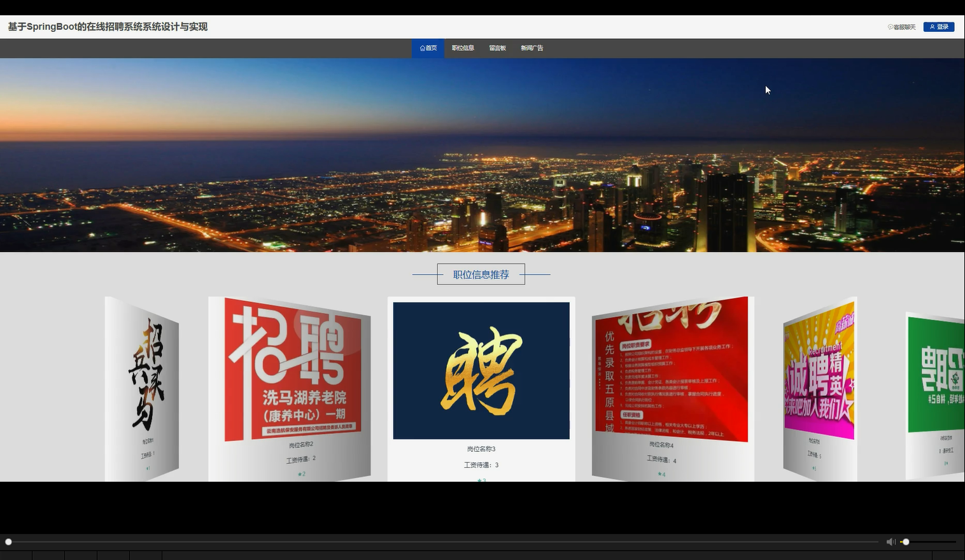Click the 工资待遇: 3 salary text
The width and height of the screenshot is (965, 560).
(481, 465)
